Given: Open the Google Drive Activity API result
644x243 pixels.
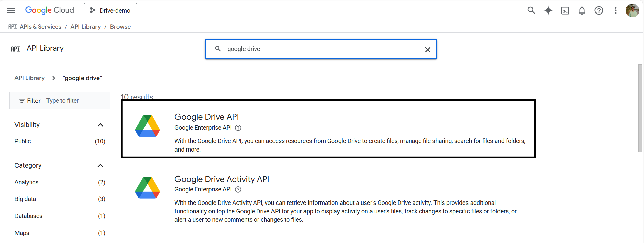Looking at the screenshot, I should point(222,179).
